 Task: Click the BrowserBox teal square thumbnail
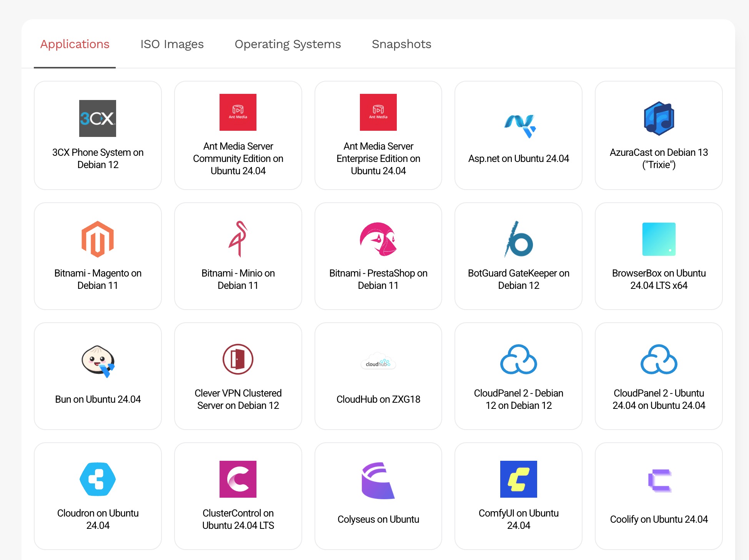(659, 239)
